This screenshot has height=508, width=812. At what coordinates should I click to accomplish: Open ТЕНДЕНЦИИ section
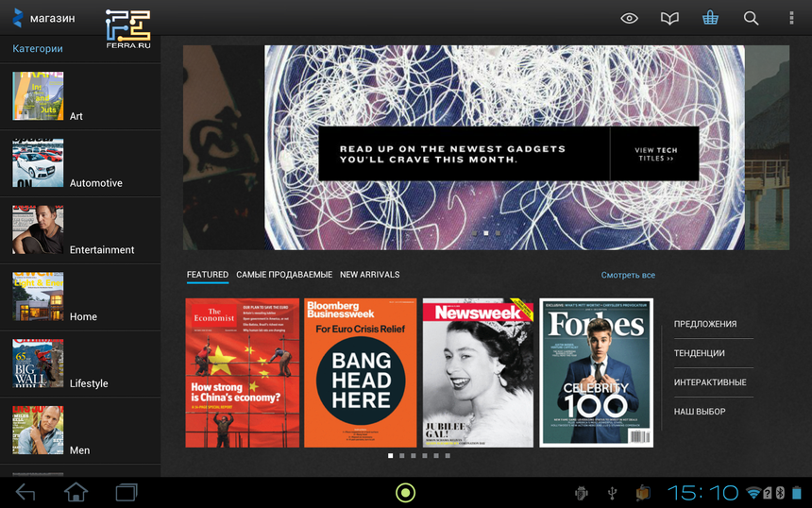[699, 353]
